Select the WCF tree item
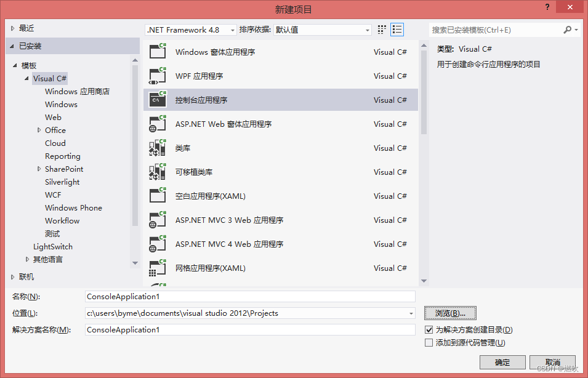Viewport: 588px width, 378px height. 53,195
